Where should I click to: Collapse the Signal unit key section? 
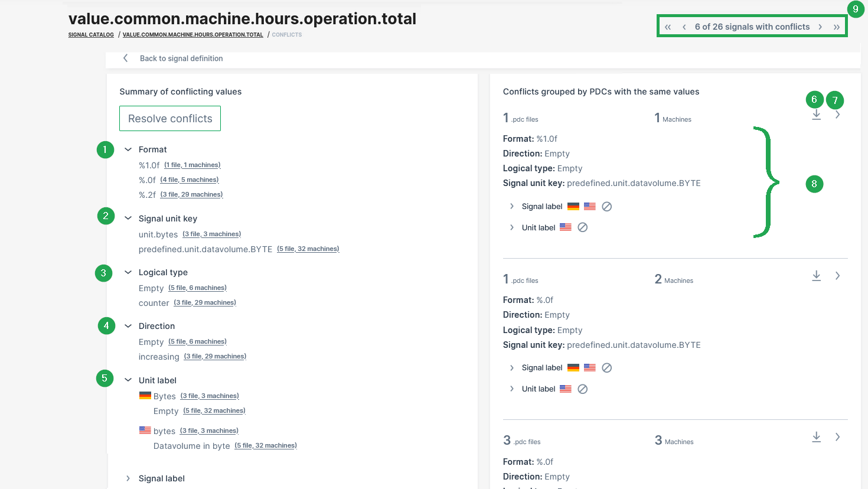point(128,219)
